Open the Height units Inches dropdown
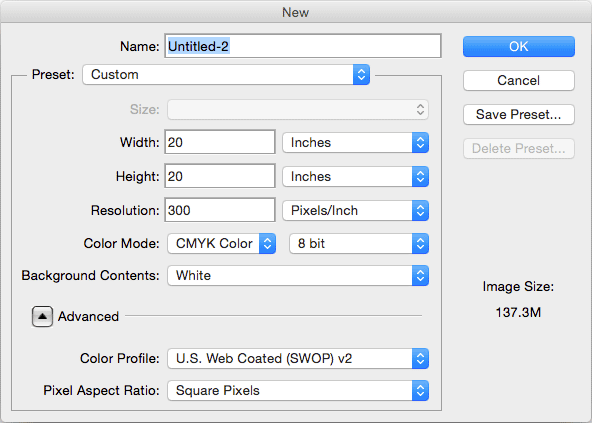The height and width of the screenshot is (423, 592). coord(355,176)
